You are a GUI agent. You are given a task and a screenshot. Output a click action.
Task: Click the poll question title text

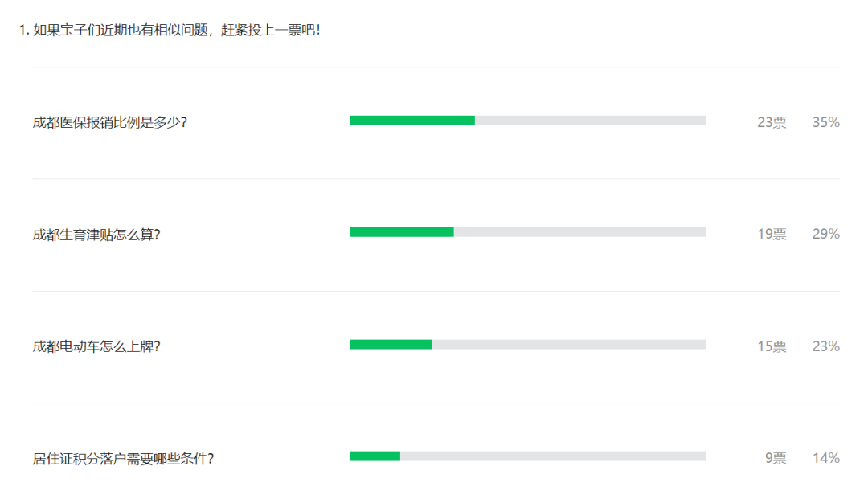[x=170, y=30]
